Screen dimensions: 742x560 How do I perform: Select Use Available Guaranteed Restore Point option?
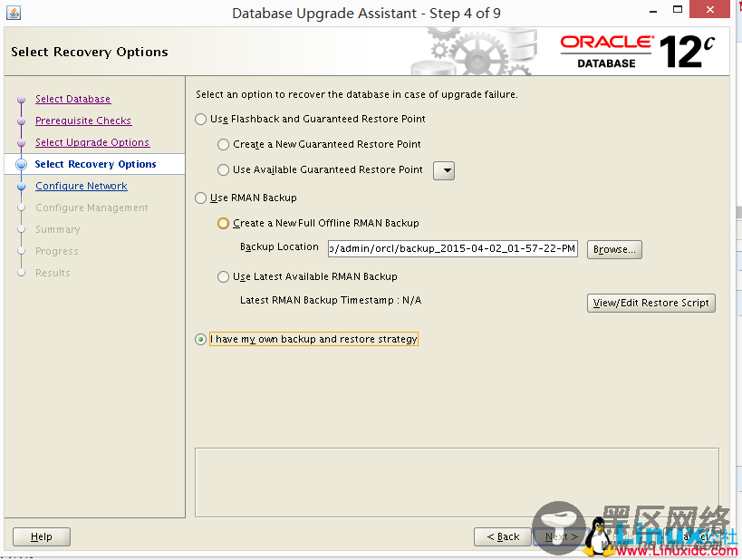(x=224, y=170)
